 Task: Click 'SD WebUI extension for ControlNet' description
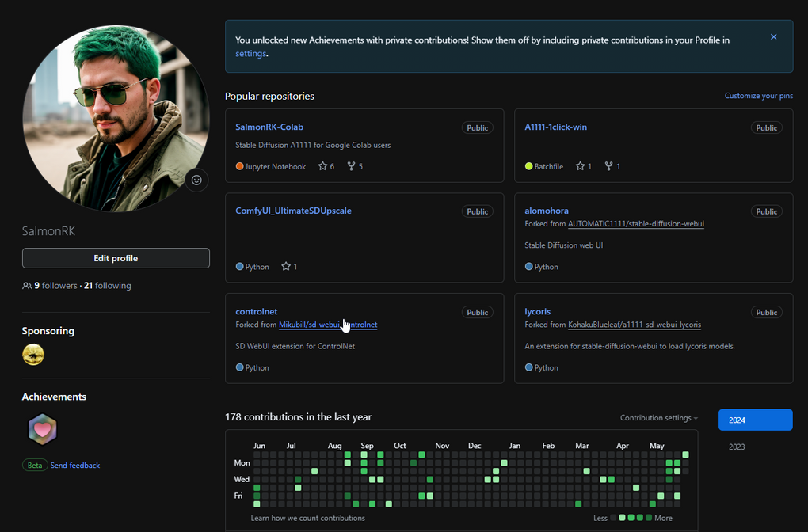point(295,346)
